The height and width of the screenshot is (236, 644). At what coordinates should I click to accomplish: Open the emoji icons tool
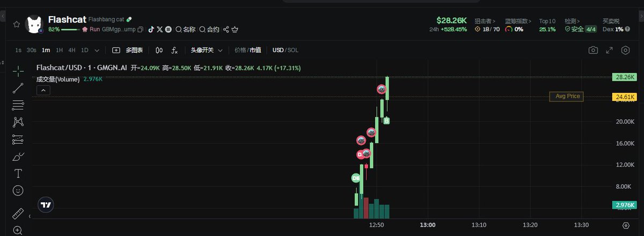[x=18, y=190]
